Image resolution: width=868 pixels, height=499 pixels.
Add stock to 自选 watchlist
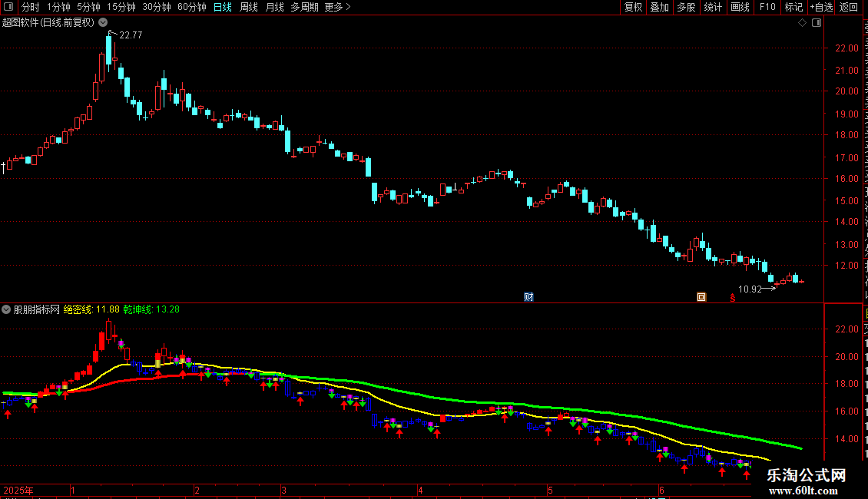(x=821, y=7)
